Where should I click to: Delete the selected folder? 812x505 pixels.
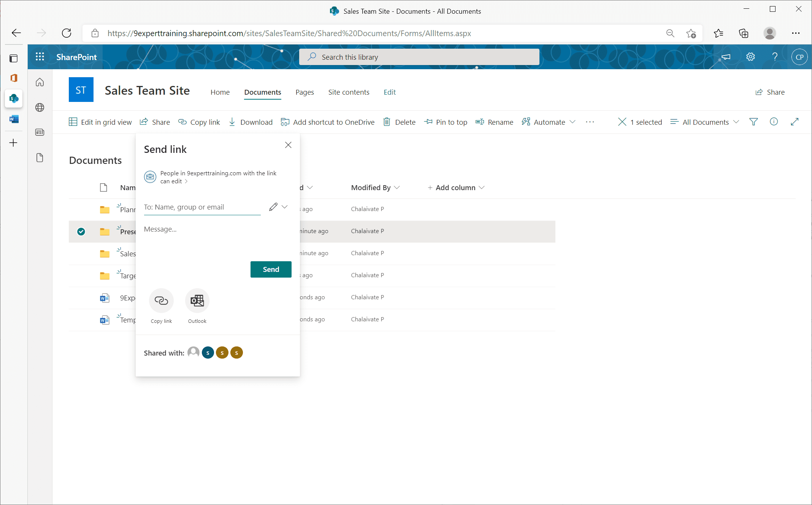[399, 122]
